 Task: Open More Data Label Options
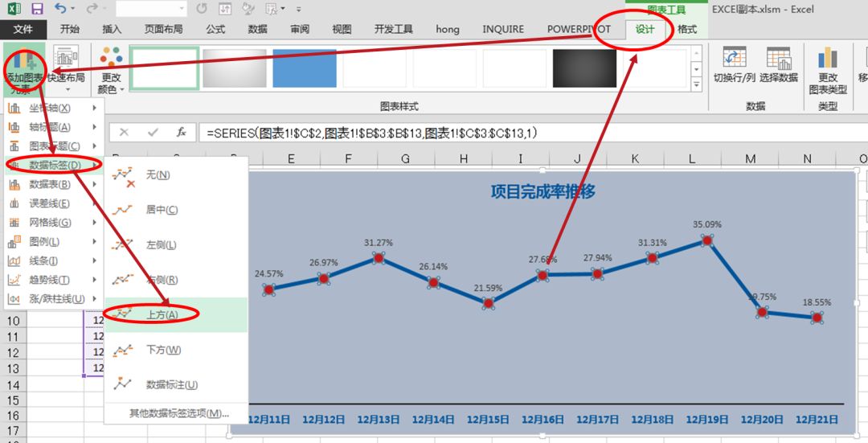[x=178, y=413]
